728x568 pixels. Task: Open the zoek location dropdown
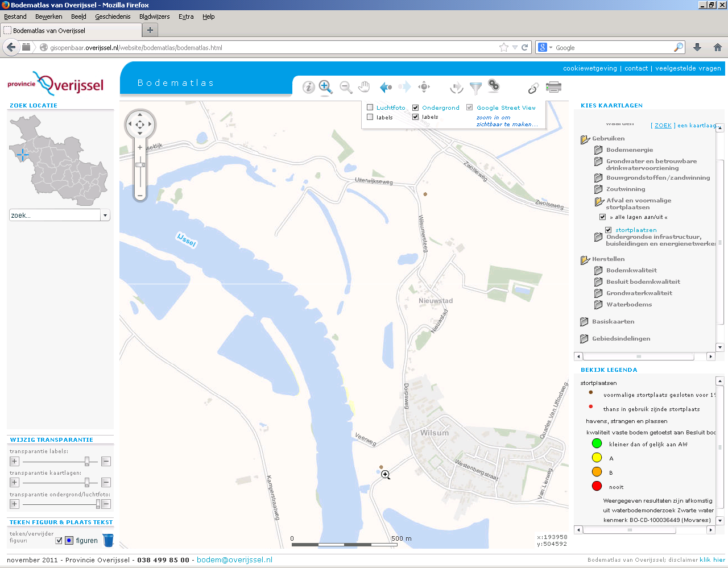105,215
